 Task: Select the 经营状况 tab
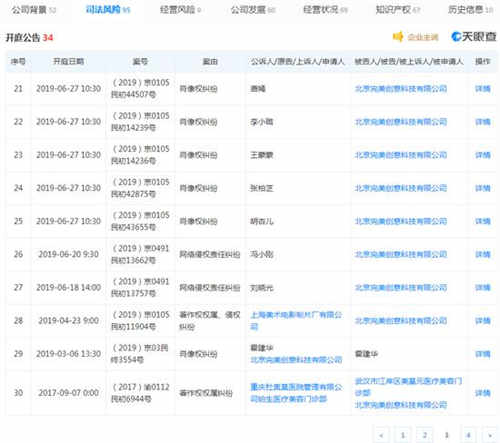pyautogui.click(x=325, y=10)
